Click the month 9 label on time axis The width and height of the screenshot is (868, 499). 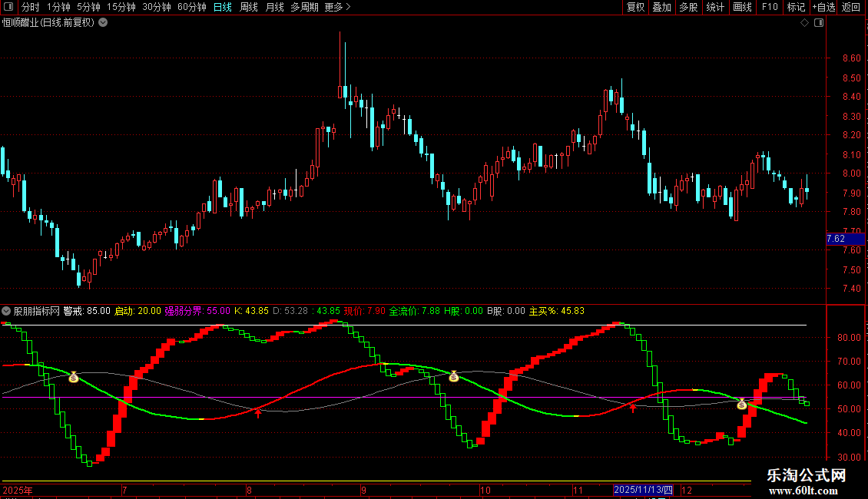363,490
